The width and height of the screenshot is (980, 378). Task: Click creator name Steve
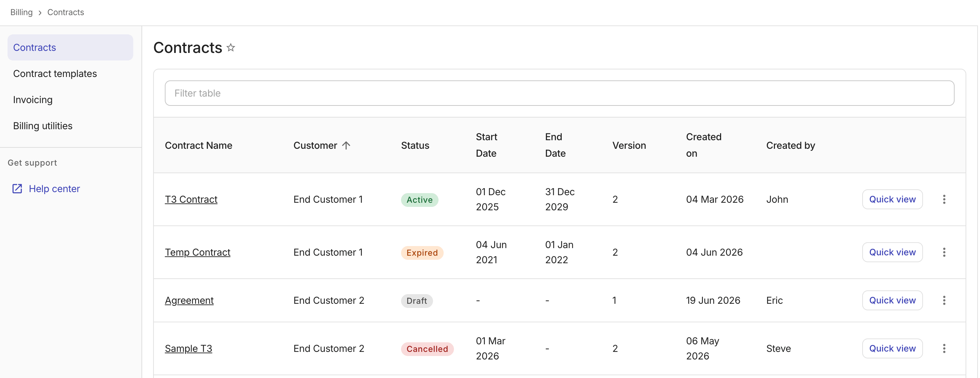(778, 349)
